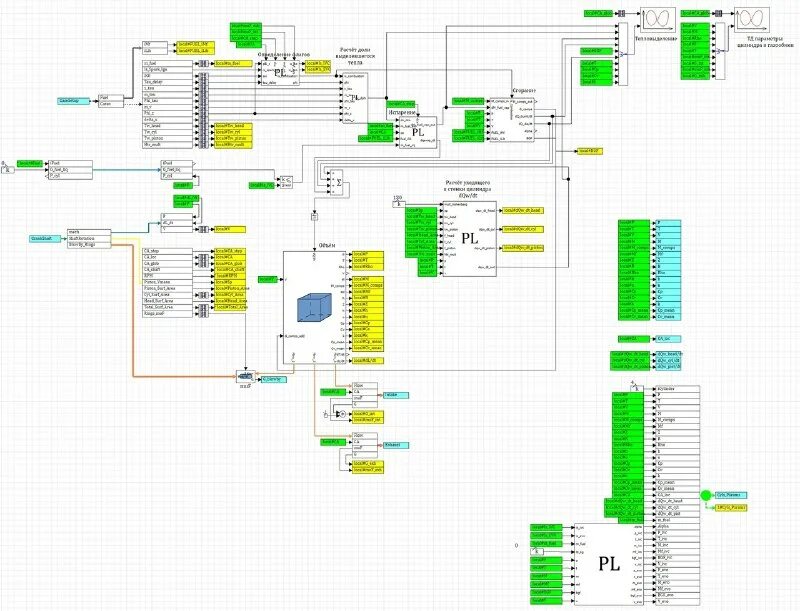The height and width of the screenshot is (611, 800).
Task: Open the PL block computing dQw/dt
Action: 470,238
